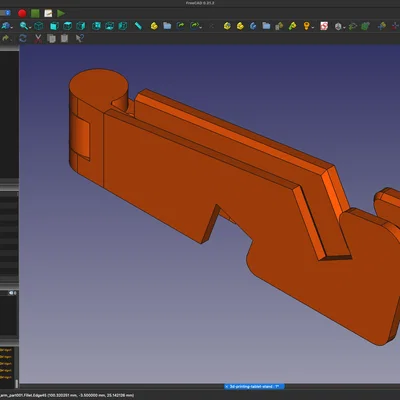This screenshot has width=400, height=400.
Task: Click the refresh recompute icon
Action: click(23, 38)
